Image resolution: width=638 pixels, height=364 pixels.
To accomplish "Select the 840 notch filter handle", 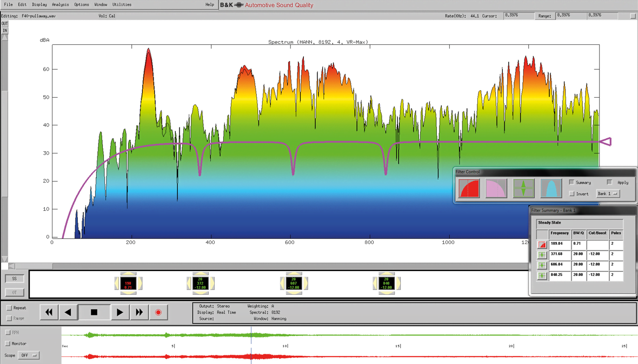I will point(387,283).
